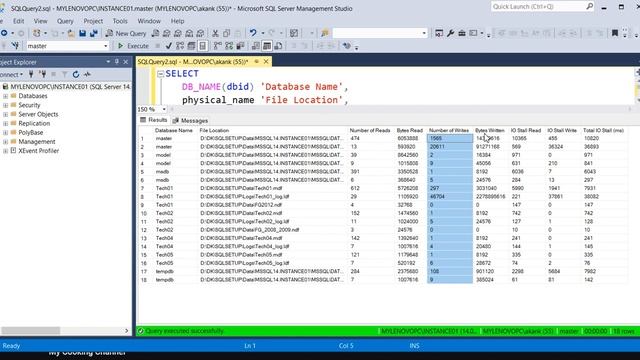Click the Object Explorer connect plug icon
The width and height of the screenshot is (640, 360).
tap(31, 74)
